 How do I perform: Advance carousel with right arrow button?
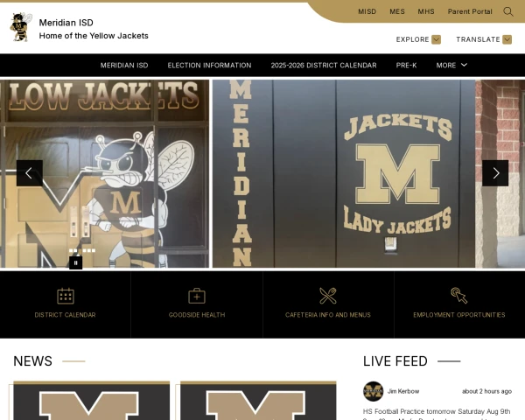495,173
